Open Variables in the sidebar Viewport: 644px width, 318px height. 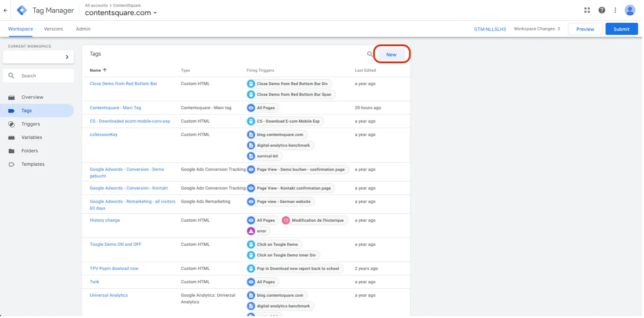pos(32,137)
